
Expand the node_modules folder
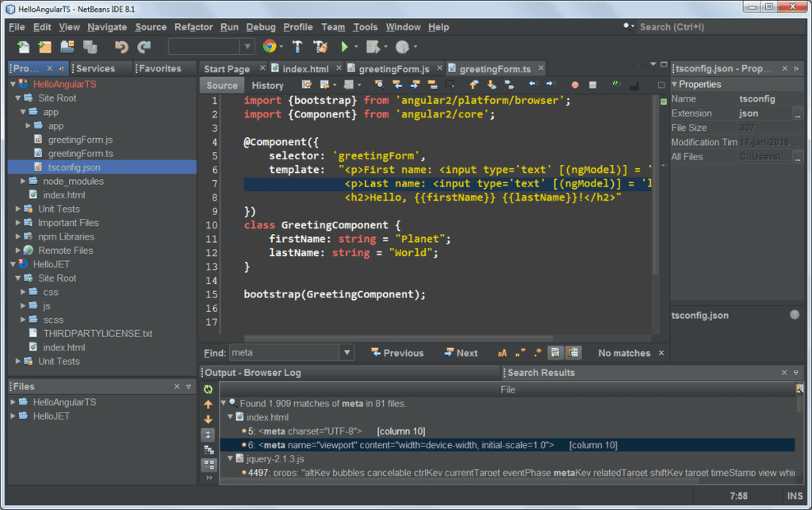pyautogui.click(x=24, y=182)
